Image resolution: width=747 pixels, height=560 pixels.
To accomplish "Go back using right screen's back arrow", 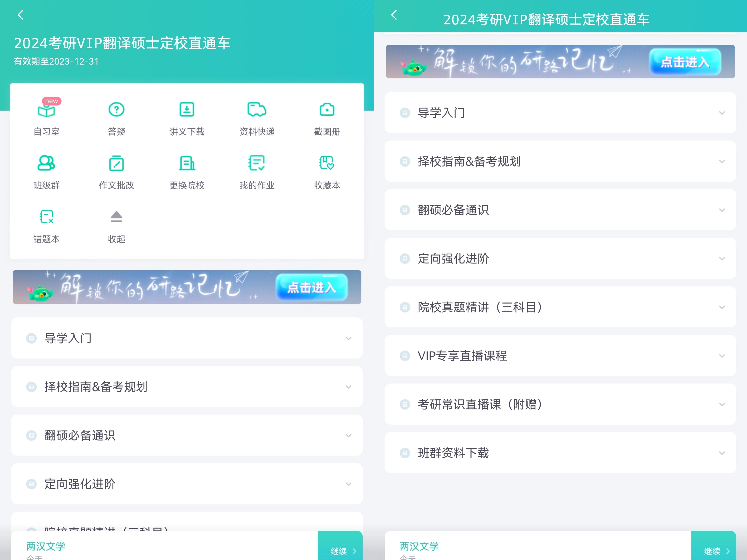I will coord(394,15).
